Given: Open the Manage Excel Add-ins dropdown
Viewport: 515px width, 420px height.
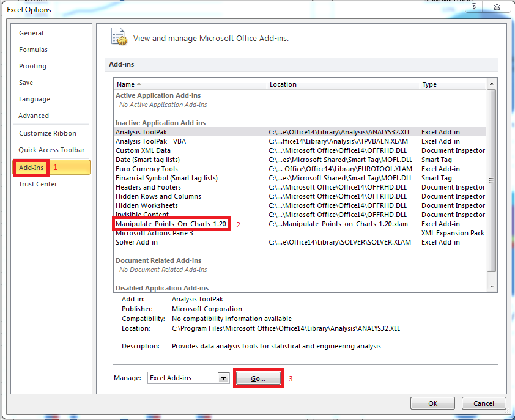Looking at the screenshot, I should 224,378.
